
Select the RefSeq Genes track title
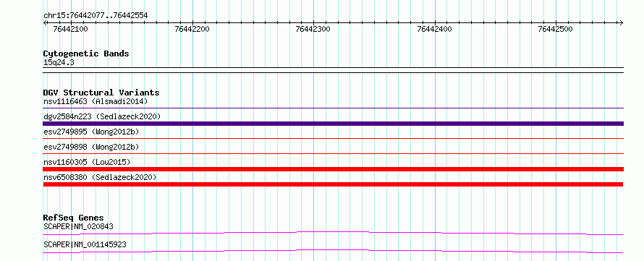(74, 218)
